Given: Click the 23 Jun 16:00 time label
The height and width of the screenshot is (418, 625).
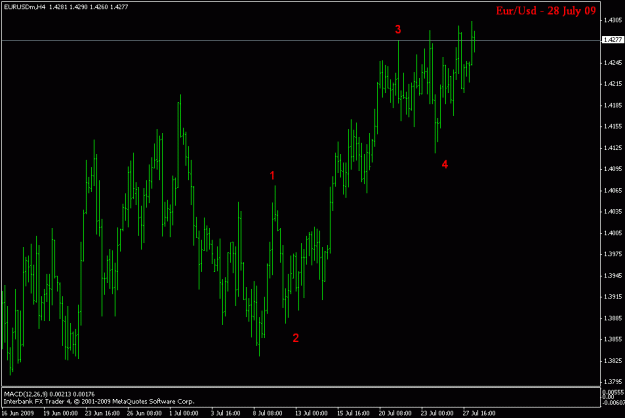Looking at the screenshot, I should [102, 413].
